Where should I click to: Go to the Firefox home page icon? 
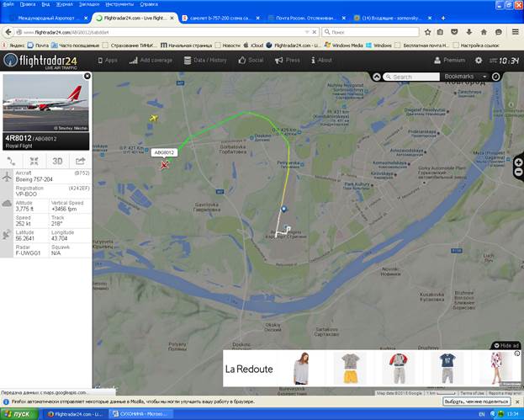(x=484, y=32)
